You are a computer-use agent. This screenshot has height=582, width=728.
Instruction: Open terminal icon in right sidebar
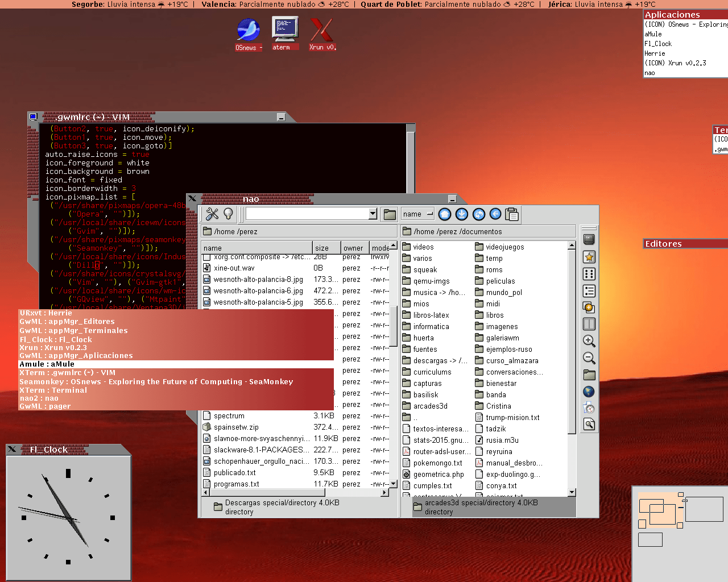589,239
